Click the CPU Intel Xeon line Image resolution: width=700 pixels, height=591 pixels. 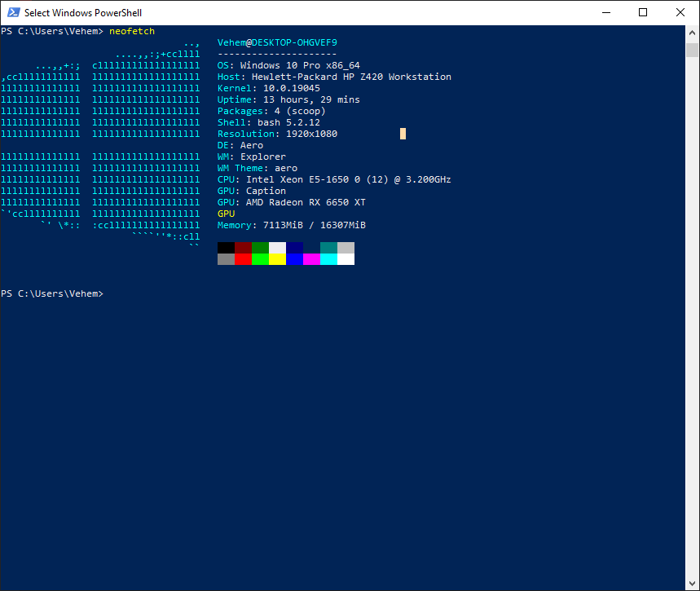tap(334, 179)
